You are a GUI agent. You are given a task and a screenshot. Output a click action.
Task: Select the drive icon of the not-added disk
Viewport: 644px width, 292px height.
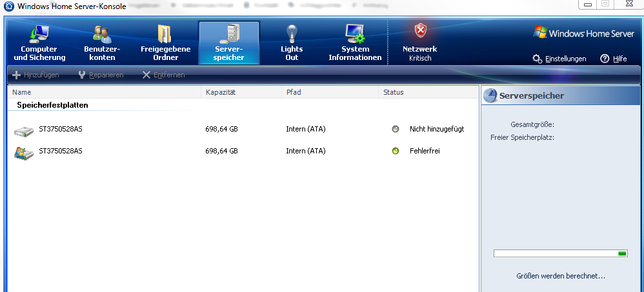24,131
